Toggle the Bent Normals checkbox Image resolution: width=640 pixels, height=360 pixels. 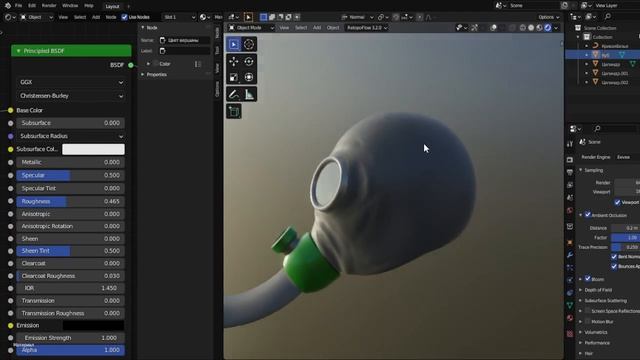coord(614,256)
